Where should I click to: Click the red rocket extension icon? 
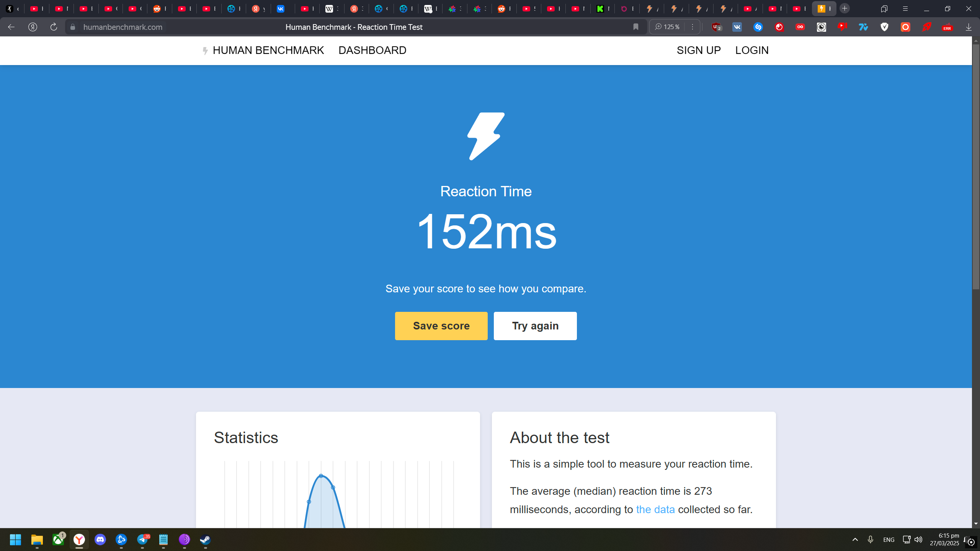tap(926, 27)
